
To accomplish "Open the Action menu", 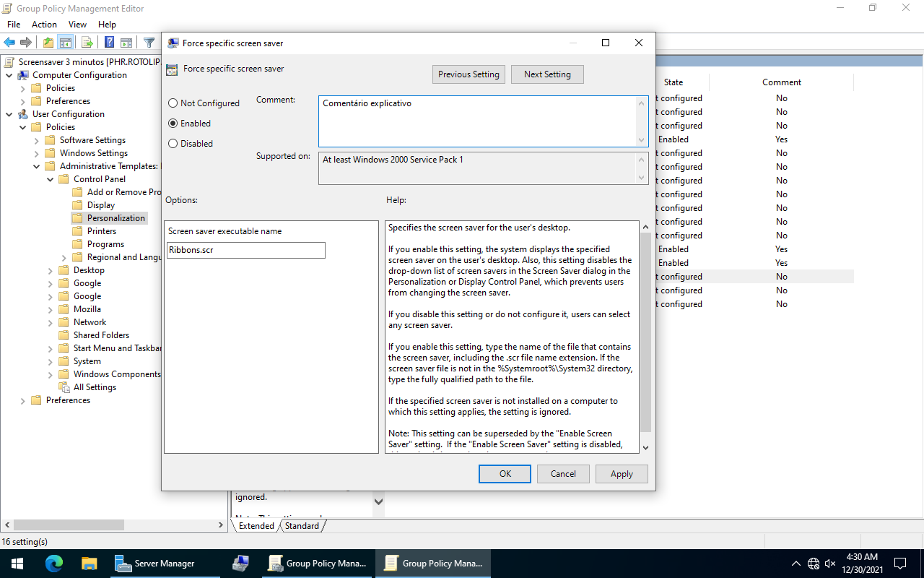I will click(x=44, y=25).
